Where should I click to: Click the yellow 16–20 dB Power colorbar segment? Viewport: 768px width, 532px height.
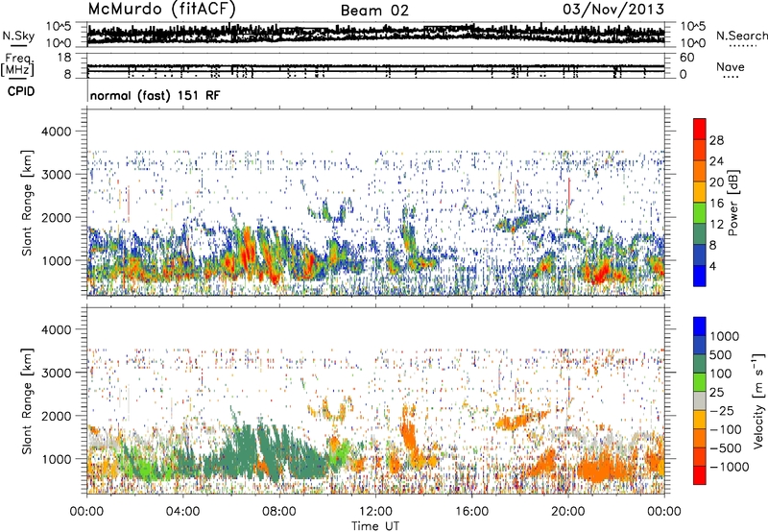click(x=700, y=191)
